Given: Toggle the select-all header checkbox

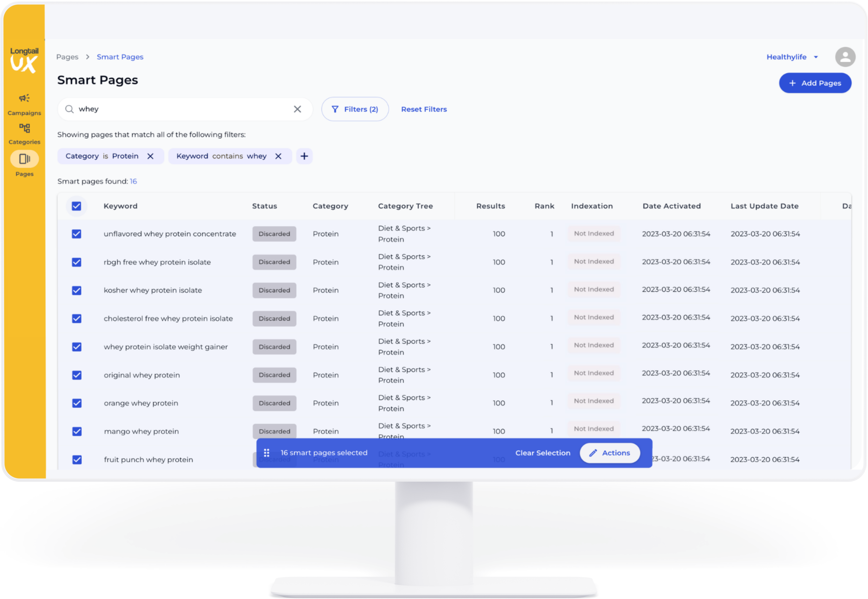Looking at the screenshot, I should click(x=77, y=206).
